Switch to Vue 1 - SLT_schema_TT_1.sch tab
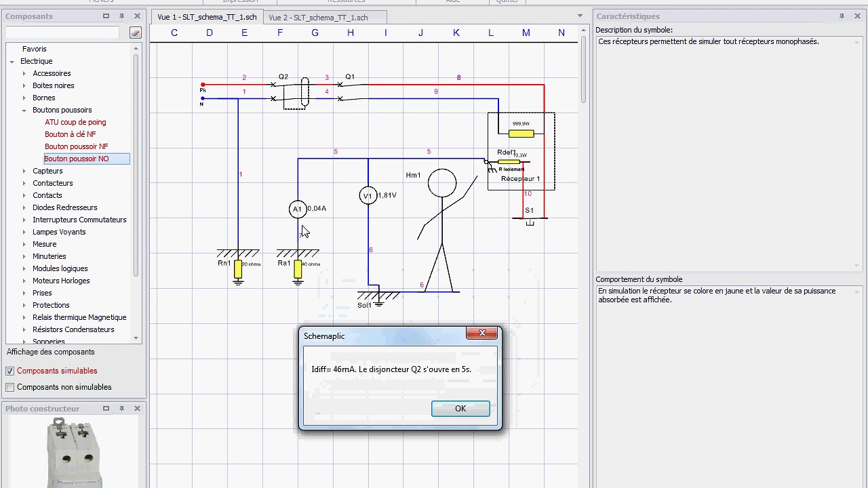Image resolution: width=868 pixels, height=488 pixels. [207, 17]
